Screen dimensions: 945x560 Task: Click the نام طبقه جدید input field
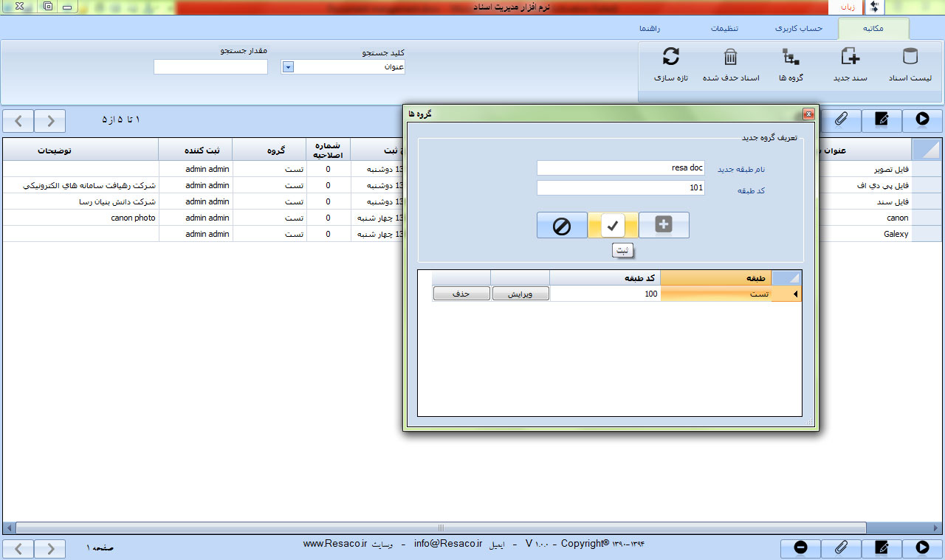[620, 168]
